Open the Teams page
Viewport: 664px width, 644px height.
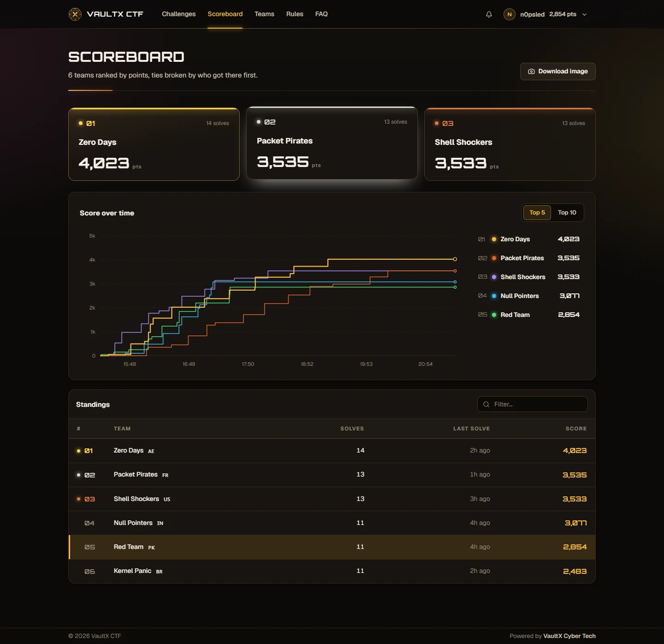(264, 14)
